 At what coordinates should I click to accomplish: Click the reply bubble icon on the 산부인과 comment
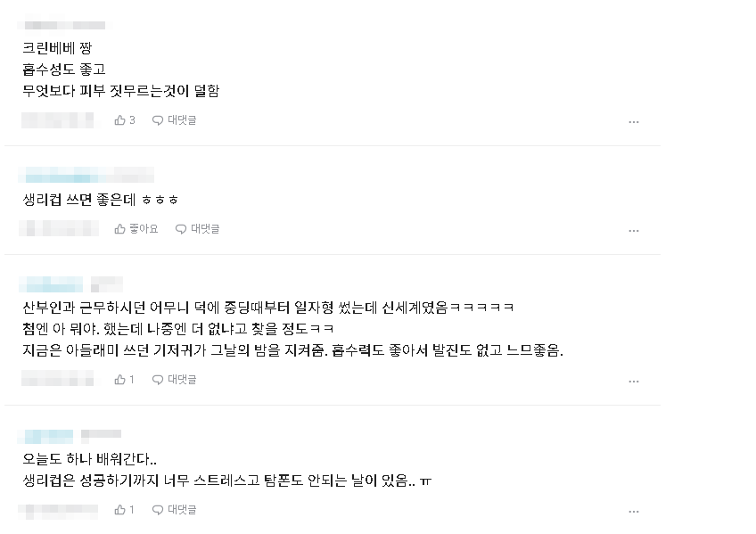pyautogui.click(x=158, y=380)
